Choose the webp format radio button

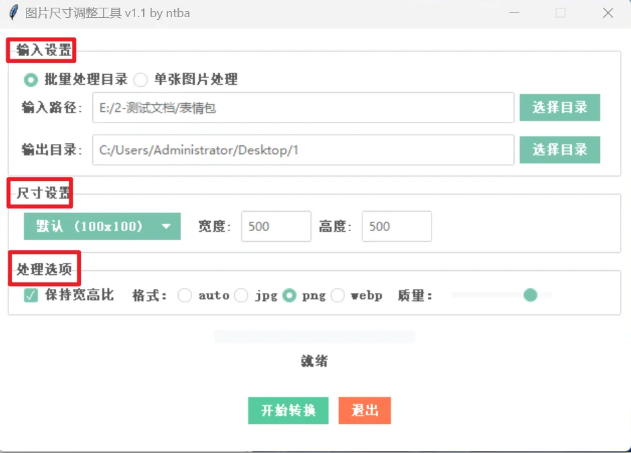pos(338,295)
